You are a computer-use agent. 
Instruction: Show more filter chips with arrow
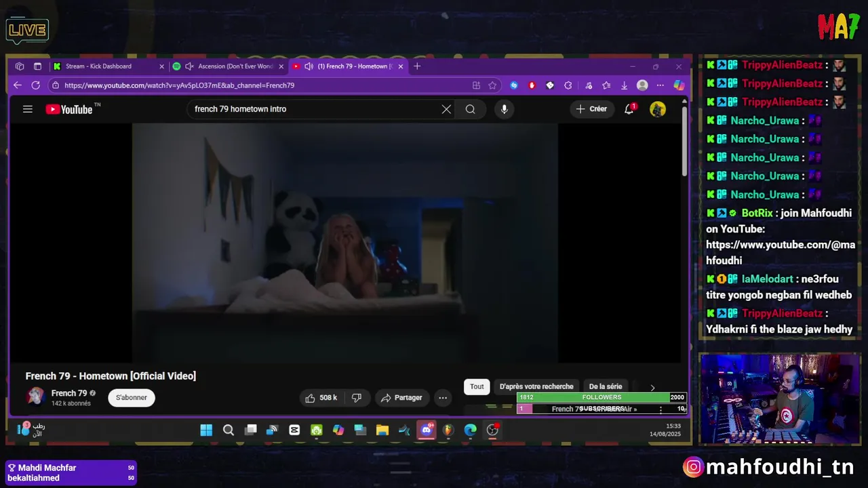(652, 388)
